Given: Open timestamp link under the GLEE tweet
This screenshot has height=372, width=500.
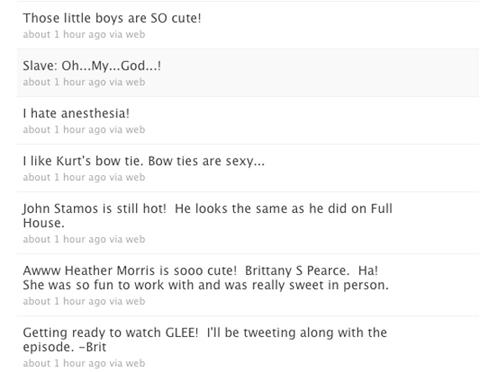Looking at the screenshot, I should (x=64, y=363).
